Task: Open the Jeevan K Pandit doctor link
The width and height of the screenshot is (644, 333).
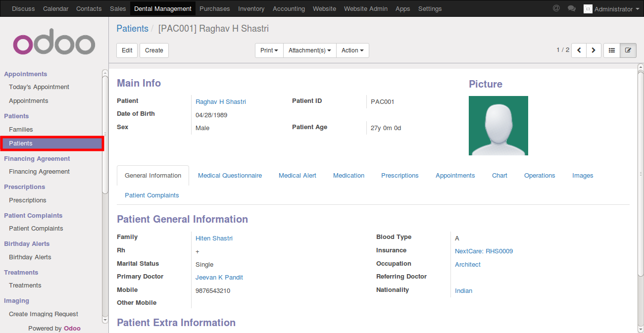Action: (219, 278)
